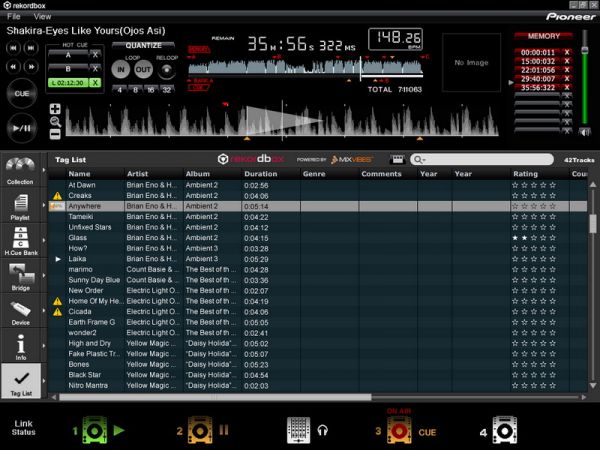Screen dimensions: 600x450
Task: Select link status player 2 deck icon
Action: coord(199,430)
